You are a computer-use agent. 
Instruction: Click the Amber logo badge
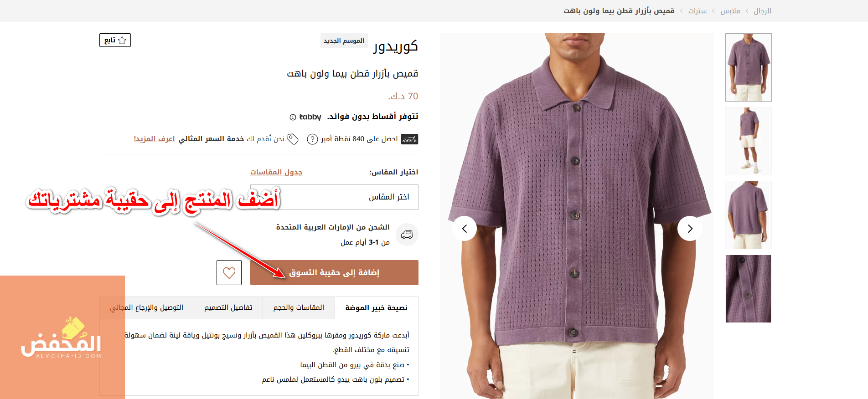[409, 139]
